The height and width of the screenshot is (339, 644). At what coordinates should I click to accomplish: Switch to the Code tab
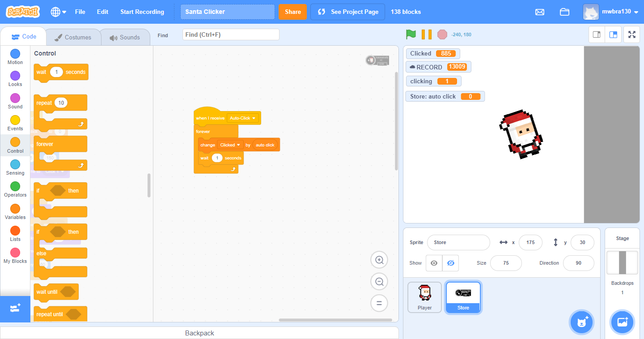pyautogui.click(x=23, y=37)
